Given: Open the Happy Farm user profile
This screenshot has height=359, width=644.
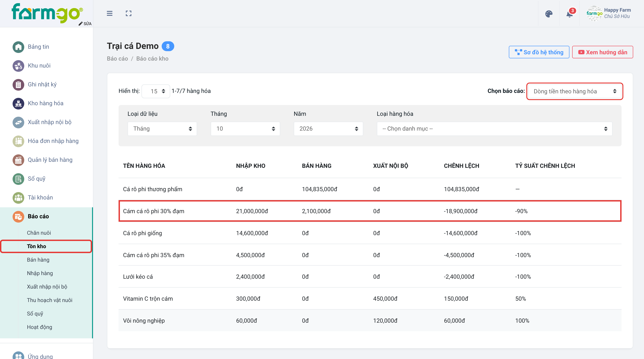Looking at the screenshot, I should click(609, 13).
